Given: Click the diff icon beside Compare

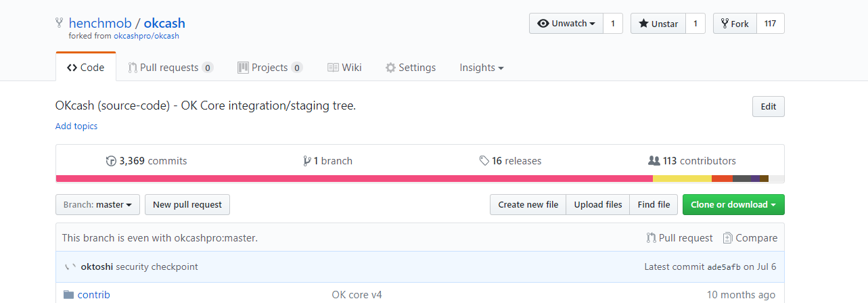Looking at the screenshot, I should [728, 238].
